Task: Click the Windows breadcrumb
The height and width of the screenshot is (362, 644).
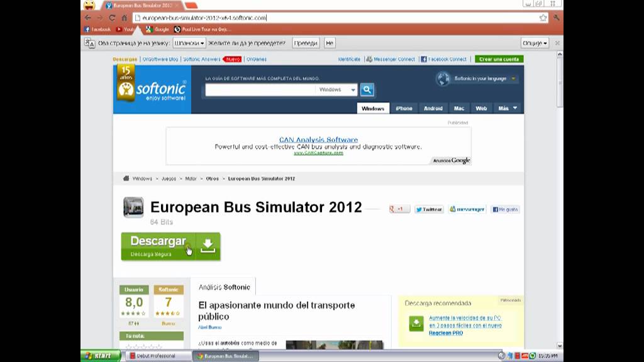Action: 142,178
